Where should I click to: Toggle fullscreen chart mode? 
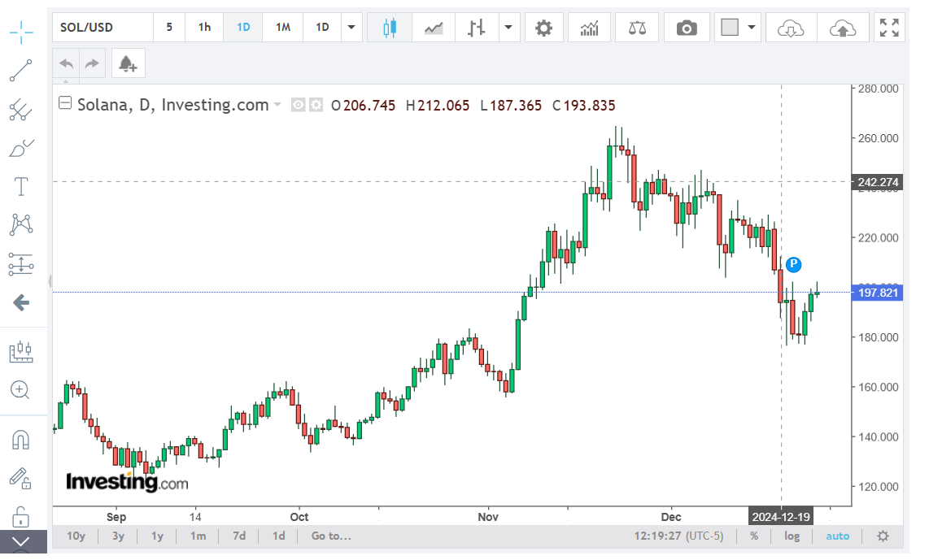coord(888,28)
